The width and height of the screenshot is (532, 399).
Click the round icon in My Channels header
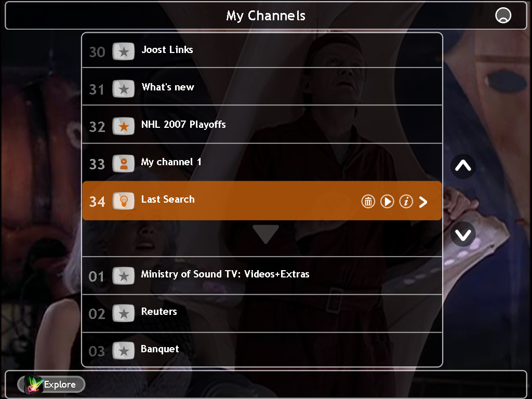[x=503, y=16]
